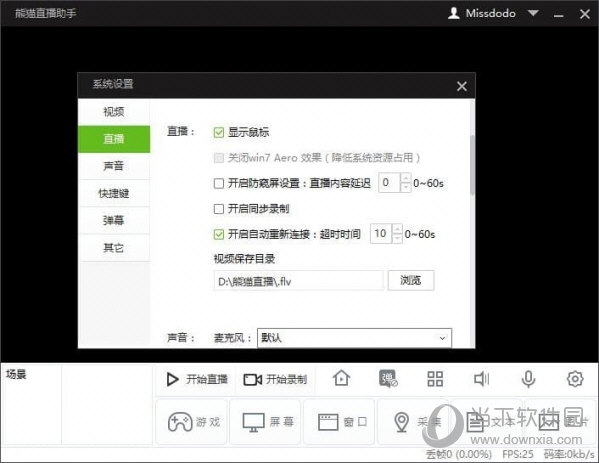The width and height of the screenshot is (599, 463).
Task: Uncheck the 显示鼠标 checkbox
Action: [219, 133]
